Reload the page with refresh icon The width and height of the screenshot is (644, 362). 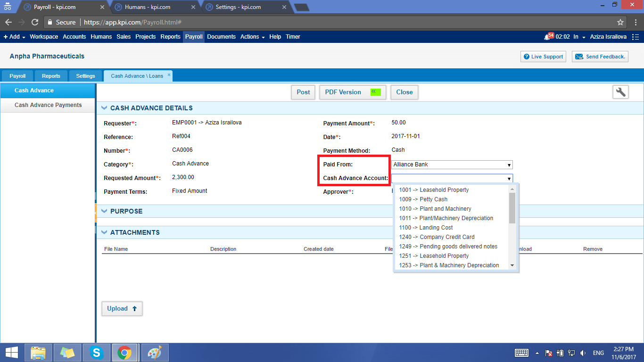click(x=35, y=22)
